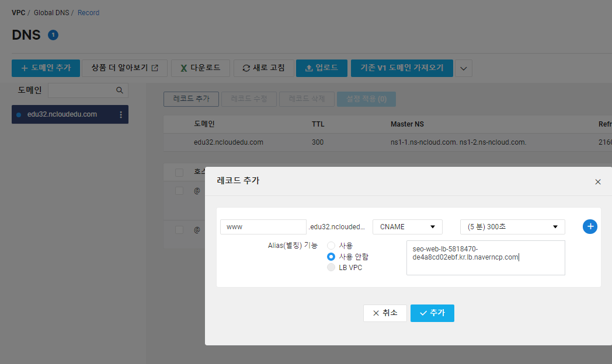The height and width of the screenshot is (364, 612).
Task: Click the 레코드 추가 button in background
Action: pyautogui.click(x=192, y=99)
